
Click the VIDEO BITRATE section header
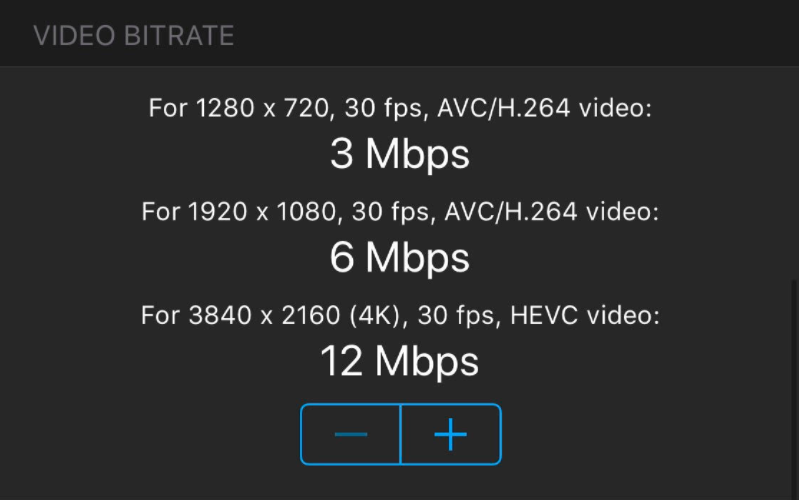coord(134,37)
